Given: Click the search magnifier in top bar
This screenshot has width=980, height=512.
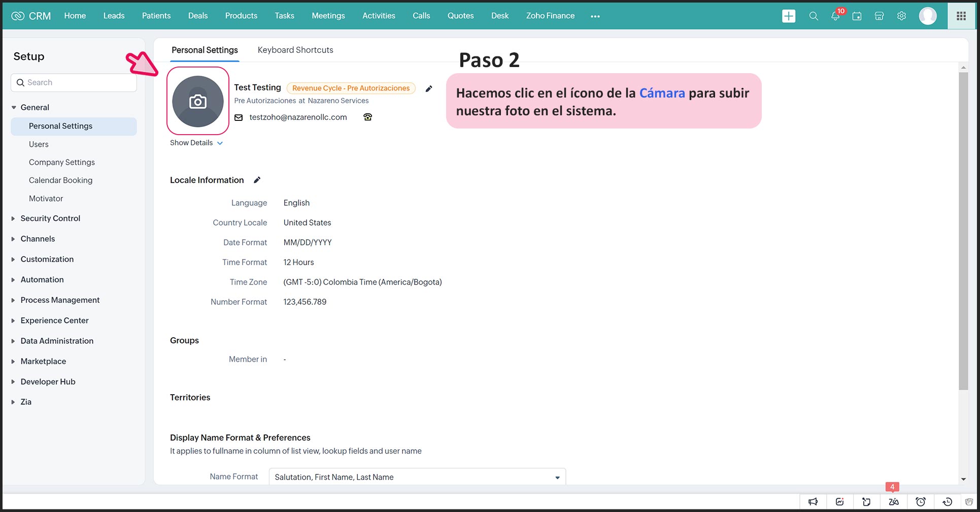Looking at the screenshot, I should point(813,16).
